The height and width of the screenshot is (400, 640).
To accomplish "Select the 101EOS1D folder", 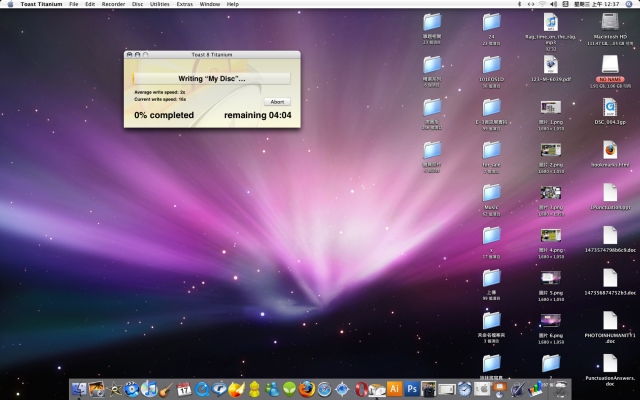I will pyautogui.click(x=491, y=65).
